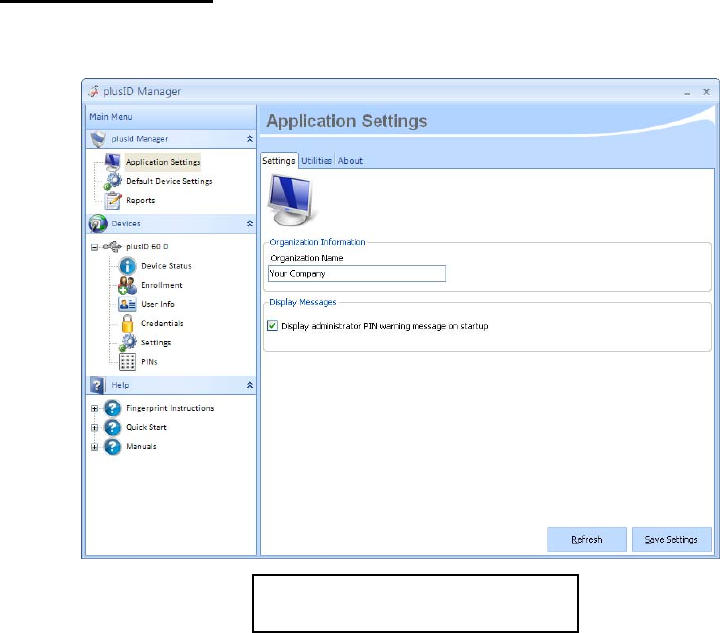The width and height of the screenshot is (720, 633).
Task: Click the Application Settings monitor icon in sidebar
Action: pos(112,162)
